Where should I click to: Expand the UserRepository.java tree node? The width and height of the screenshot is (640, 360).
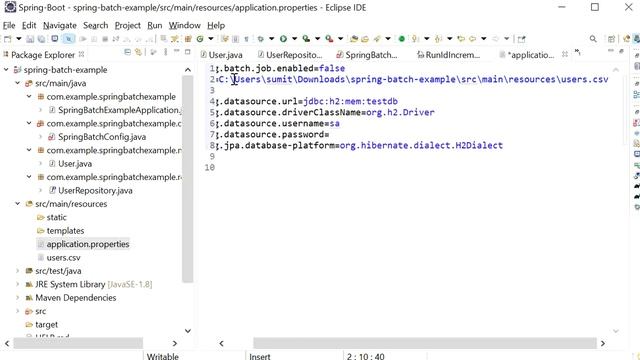[40, 190]
